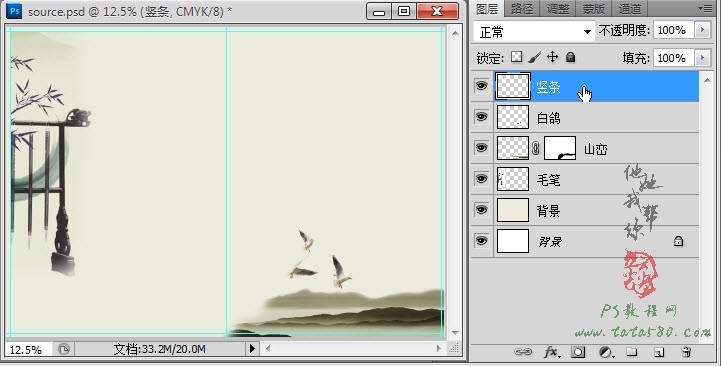721x366 pixels.
Task: Select the 山峦 layer mask thumbnail
Action: [560, 148]
